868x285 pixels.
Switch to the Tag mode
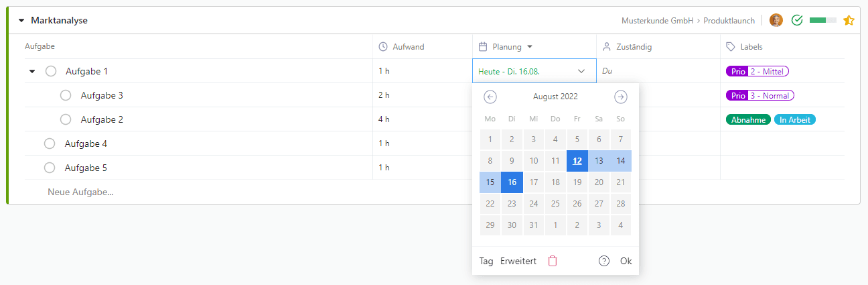tap(486, 262)
